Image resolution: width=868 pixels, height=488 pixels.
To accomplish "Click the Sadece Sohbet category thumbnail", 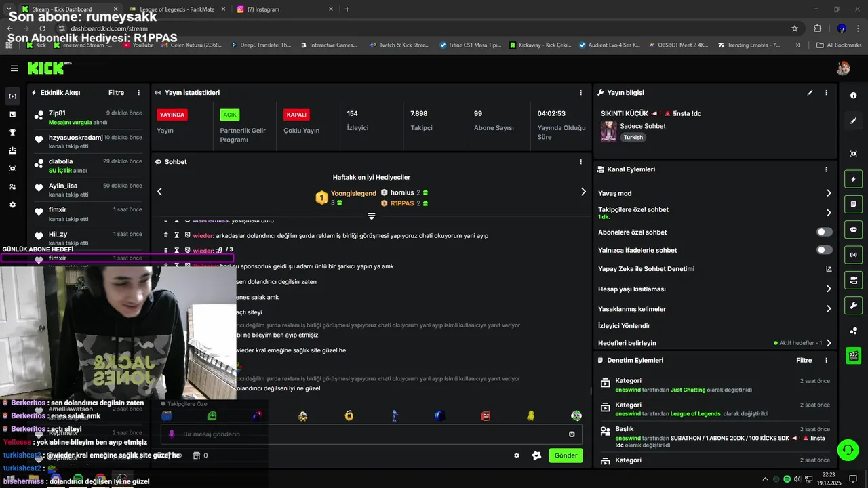I will click(608, 131).
